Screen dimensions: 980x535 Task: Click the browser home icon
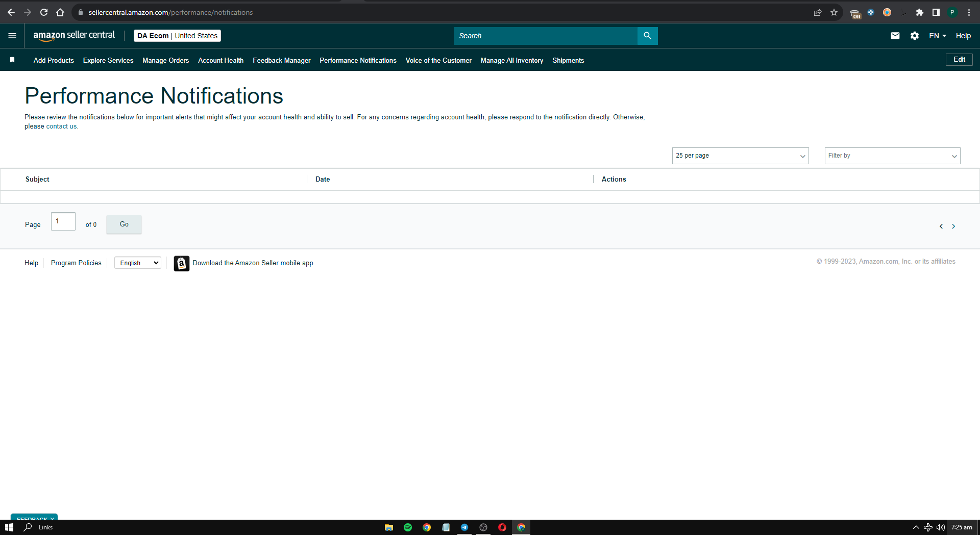click(x=60, y=12)
